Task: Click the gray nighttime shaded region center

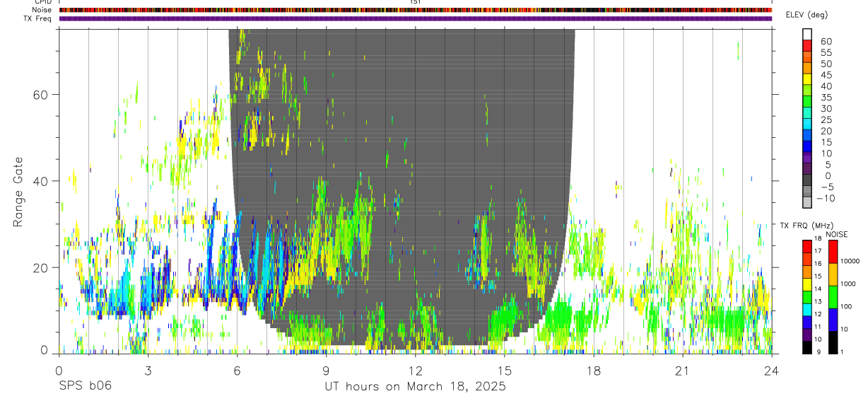Action: 401,184
